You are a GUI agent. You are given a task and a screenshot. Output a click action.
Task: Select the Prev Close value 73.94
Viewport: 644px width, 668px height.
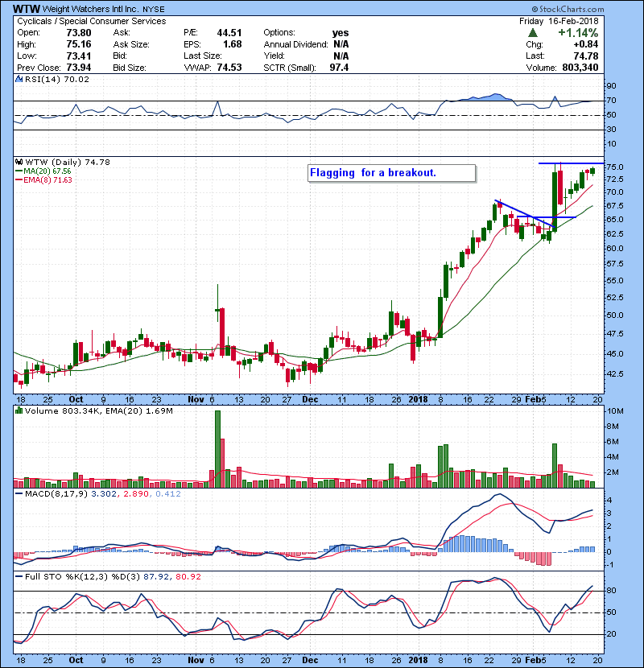click(79, 68)
